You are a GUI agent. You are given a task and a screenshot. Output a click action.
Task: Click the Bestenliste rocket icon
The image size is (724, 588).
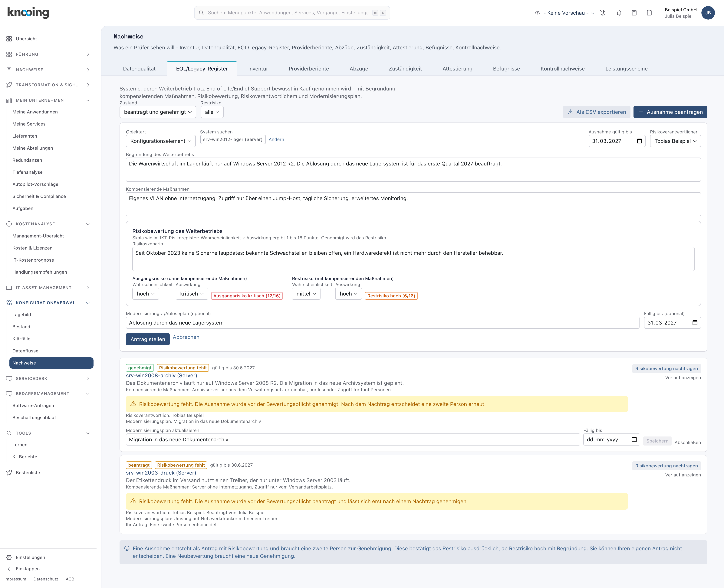[x=9, y=472]
